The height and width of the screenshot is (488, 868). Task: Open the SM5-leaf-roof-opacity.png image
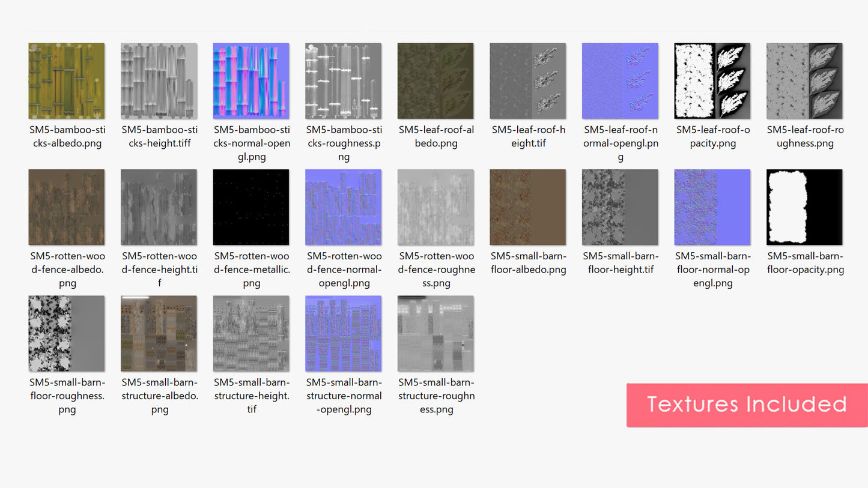tap(712, 81)
